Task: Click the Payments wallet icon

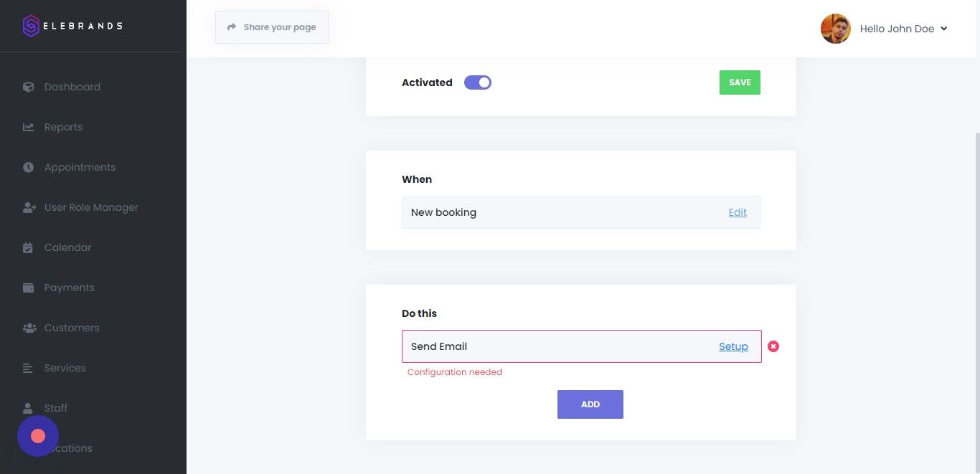Action: point(29,288)
